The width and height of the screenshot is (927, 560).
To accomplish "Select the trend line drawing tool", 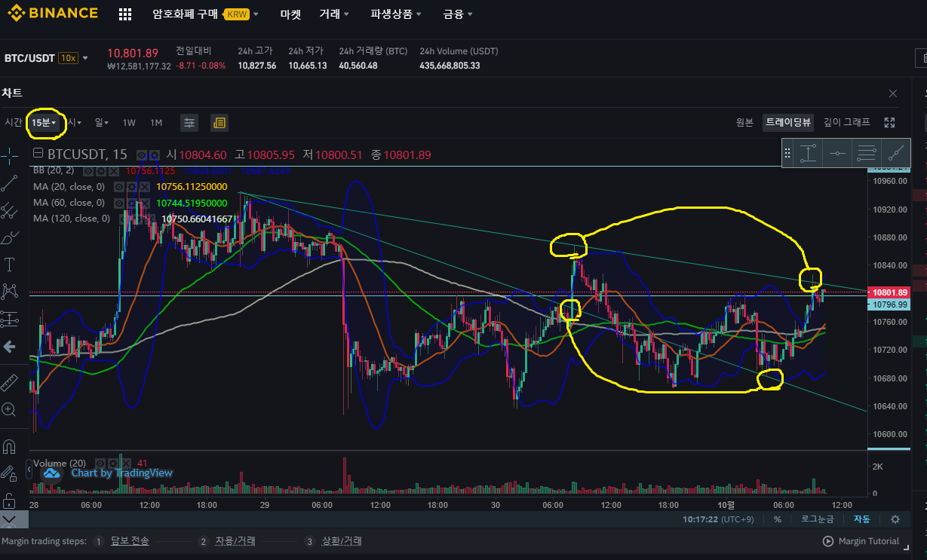I will point(9,183).
